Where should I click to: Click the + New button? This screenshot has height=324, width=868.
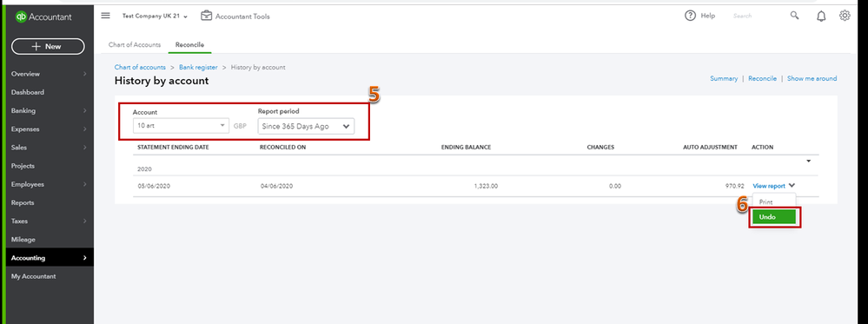click(x=48, y=47)
